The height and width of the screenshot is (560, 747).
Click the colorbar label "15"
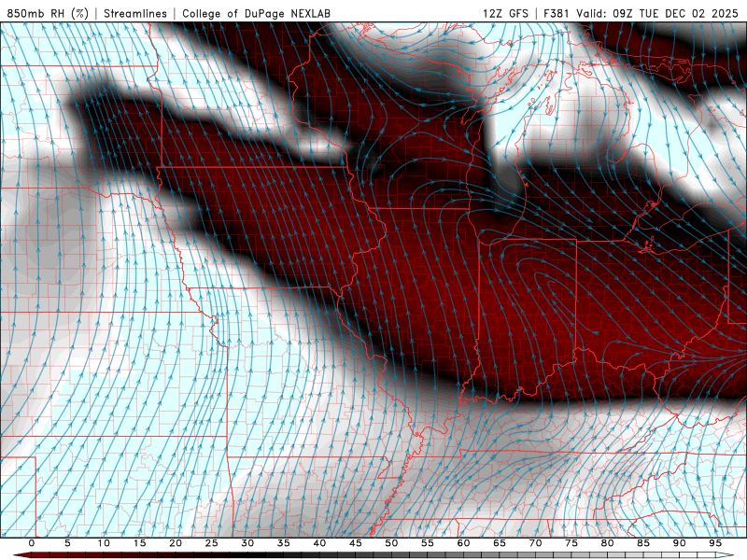[139, 543]
